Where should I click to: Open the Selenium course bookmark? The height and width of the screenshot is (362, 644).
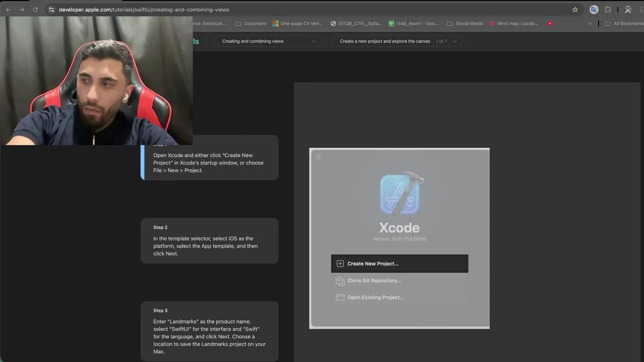pyautogui.click(x=209, y=23)
